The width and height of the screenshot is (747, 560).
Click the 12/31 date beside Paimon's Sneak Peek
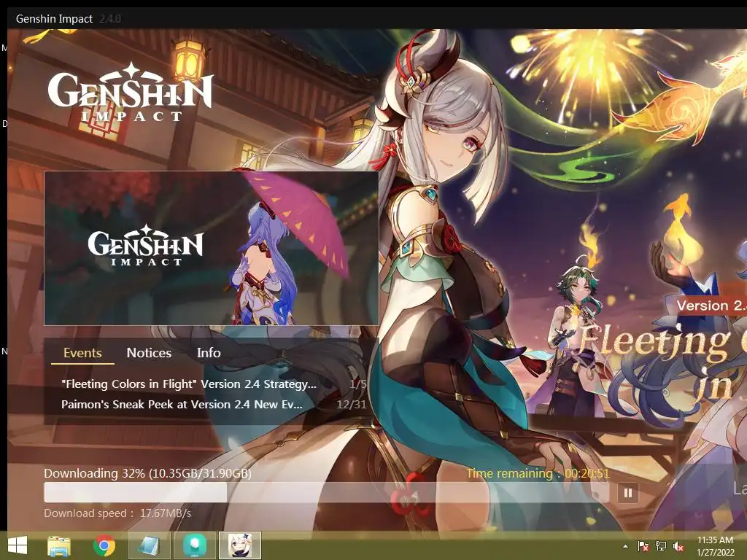point(352,404)
